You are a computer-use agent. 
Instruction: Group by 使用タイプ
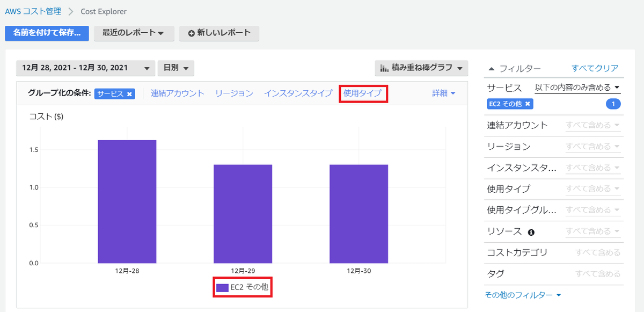(363, 93)
